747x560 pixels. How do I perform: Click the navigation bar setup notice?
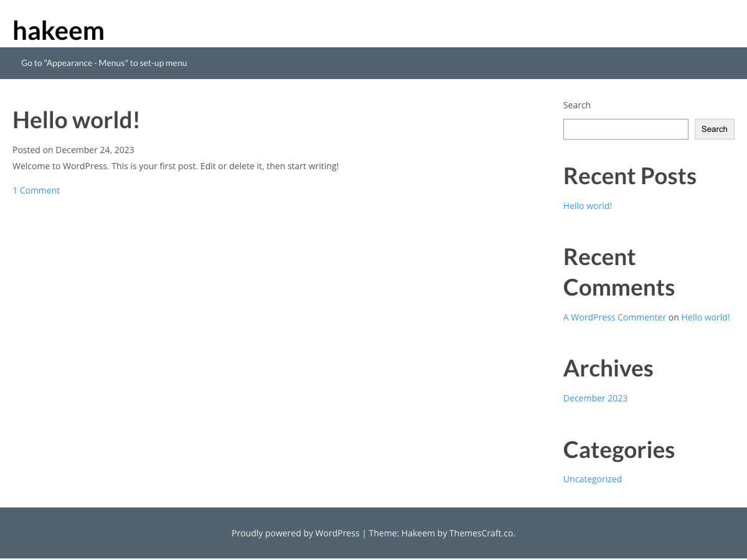click(103, 63)
